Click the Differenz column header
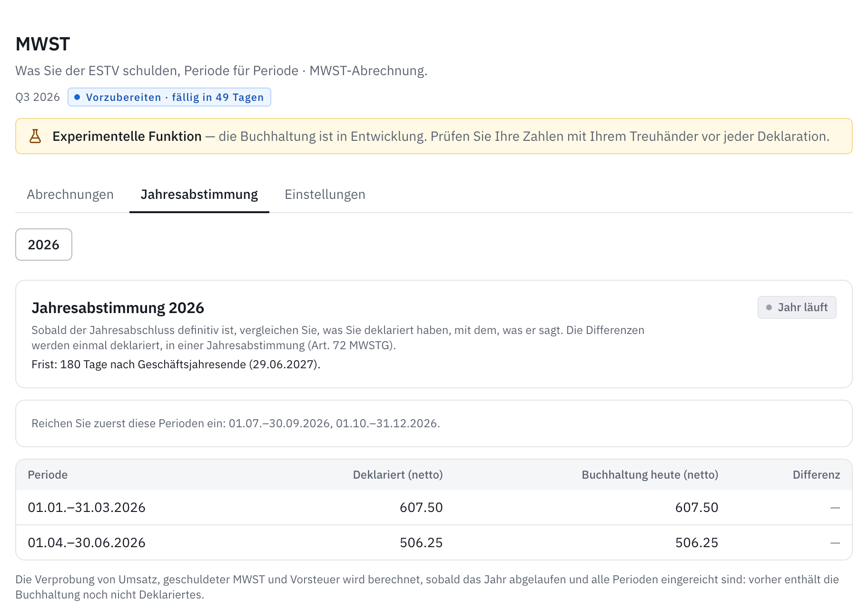This screenshot has width=868, height=609. coord(816,475)
